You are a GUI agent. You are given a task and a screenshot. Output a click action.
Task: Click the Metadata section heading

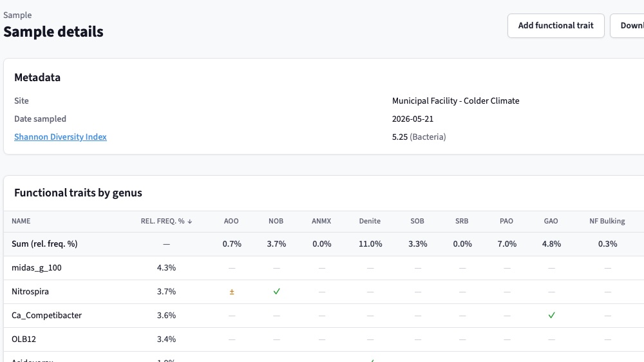pos(37,77)
